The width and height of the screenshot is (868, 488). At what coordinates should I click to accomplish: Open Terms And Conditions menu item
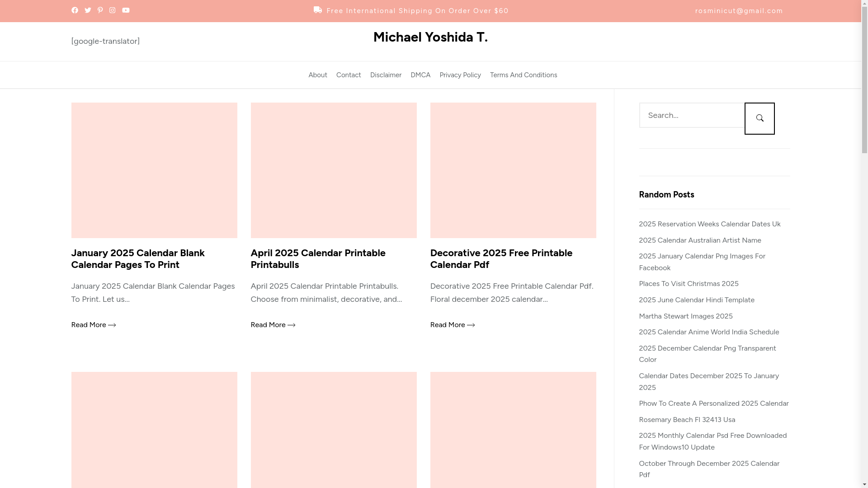click(x=524, y=75)
